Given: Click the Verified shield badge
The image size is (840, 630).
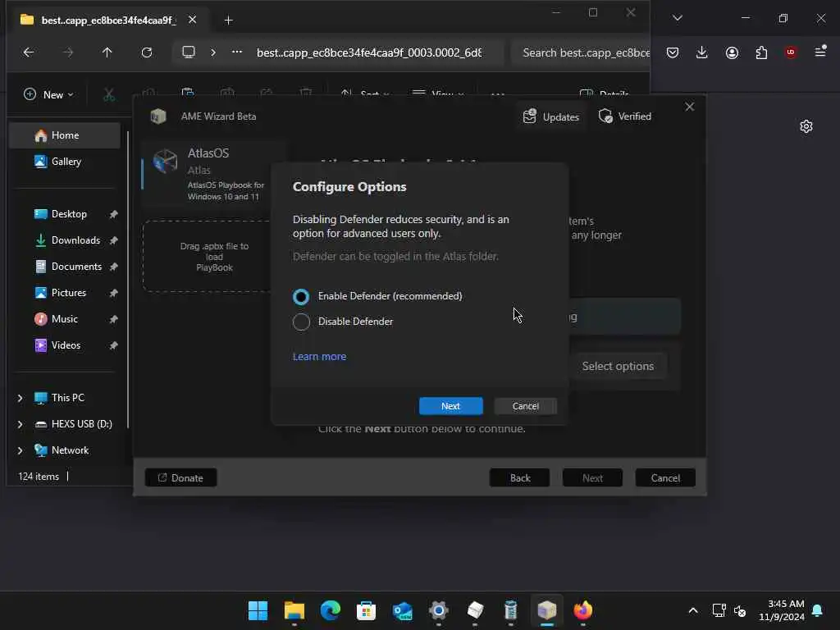Looking at the screenshot, I should point(625,116).
